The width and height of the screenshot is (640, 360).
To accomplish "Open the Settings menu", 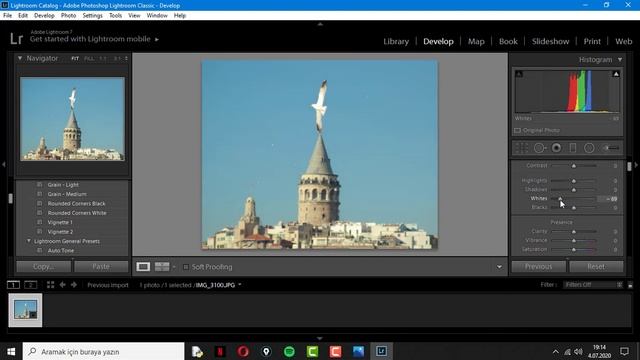I will pyautogui.click(x=92, y=16).
